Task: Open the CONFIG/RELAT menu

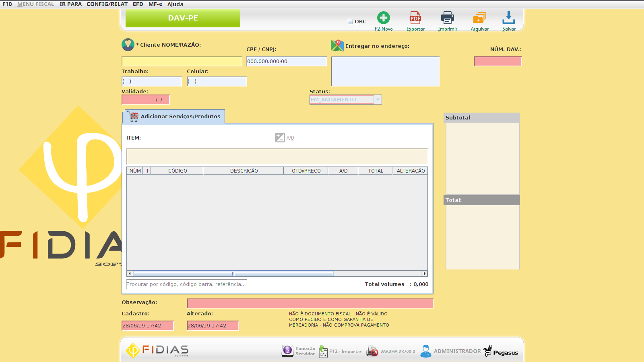Action: [x=107, y=4]
